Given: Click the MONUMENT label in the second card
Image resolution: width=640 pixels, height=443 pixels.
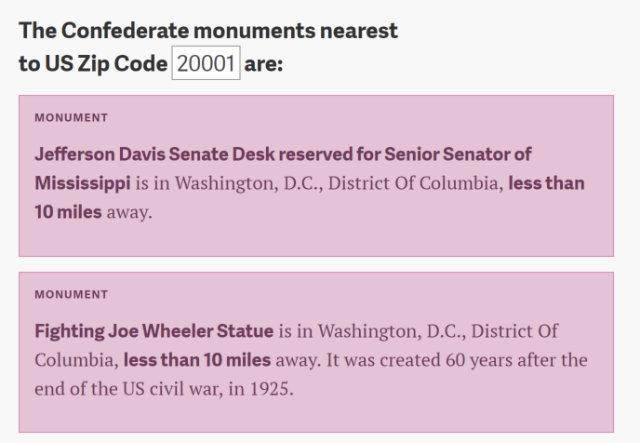Looking at the screenshot, I should coord(71,295).
